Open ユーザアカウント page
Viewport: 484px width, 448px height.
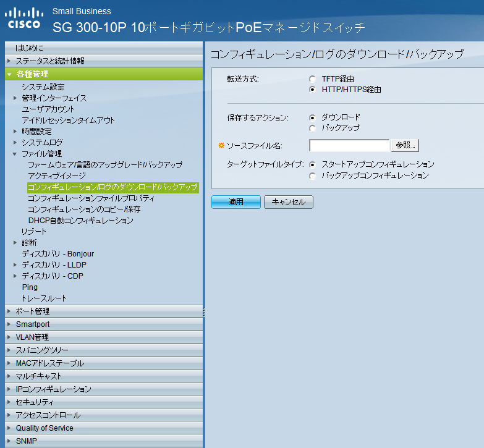click(48, 109)
